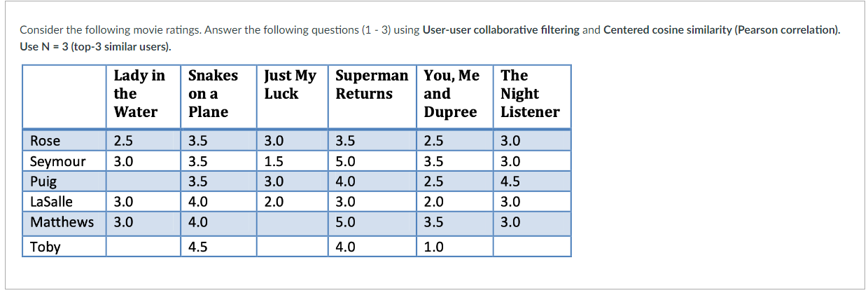Select Toby's empty Night Listener cell
Viewport: 868px width, 307px height.
[532, 246]
